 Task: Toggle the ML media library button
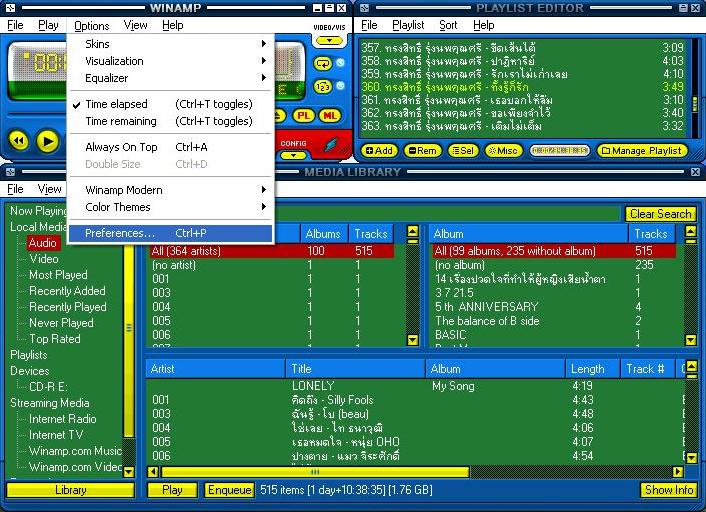[330, 116]
